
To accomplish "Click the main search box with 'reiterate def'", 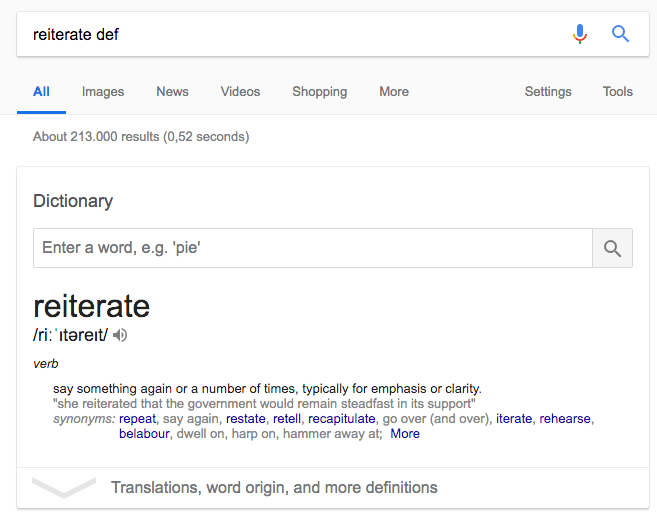I will click(x=290, y=34).
